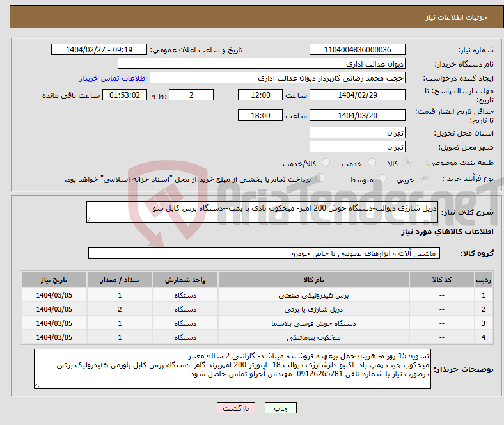Select the row دستگاه جوش قوسی پلاسما

[257, 323]
